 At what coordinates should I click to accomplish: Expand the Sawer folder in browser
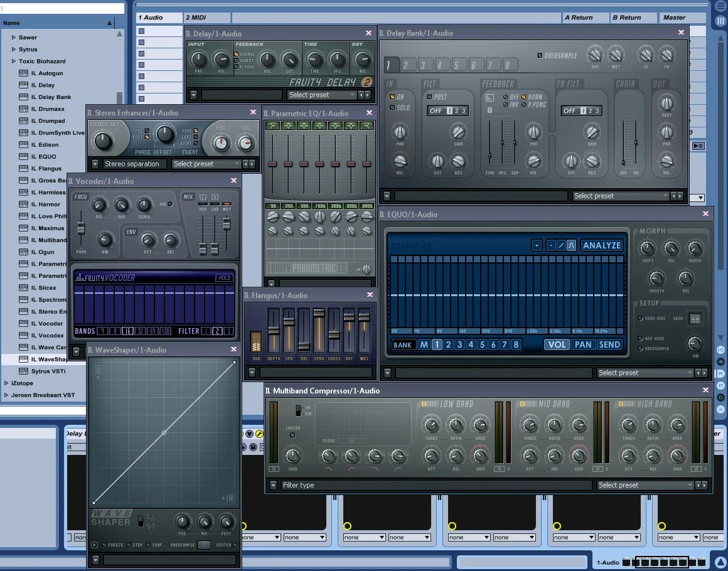13,37
